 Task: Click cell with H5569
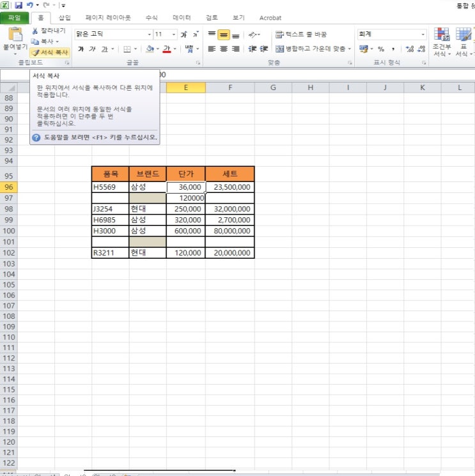(110, 187)
